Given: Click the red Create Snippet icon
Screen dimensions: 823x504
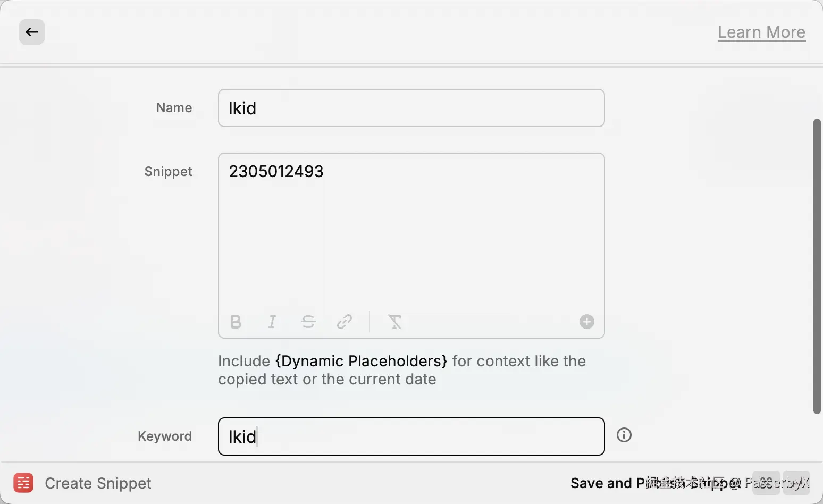Looking at the screenshot, I should (x=23, y=483).
